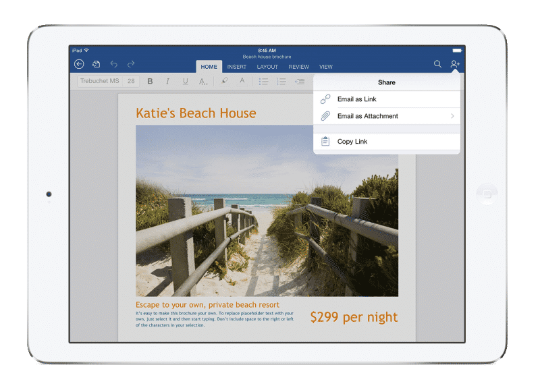Redo the last undone action

click(x=131, y=64)
